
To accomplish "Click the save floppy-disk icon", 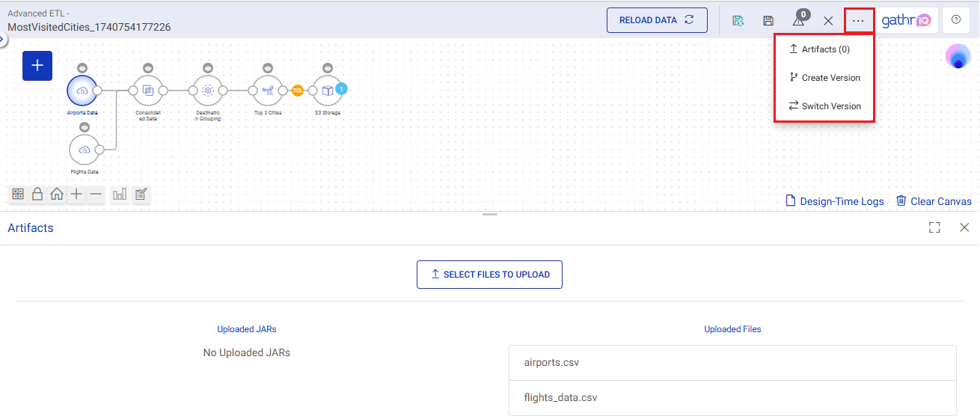I will coord(768,21).
